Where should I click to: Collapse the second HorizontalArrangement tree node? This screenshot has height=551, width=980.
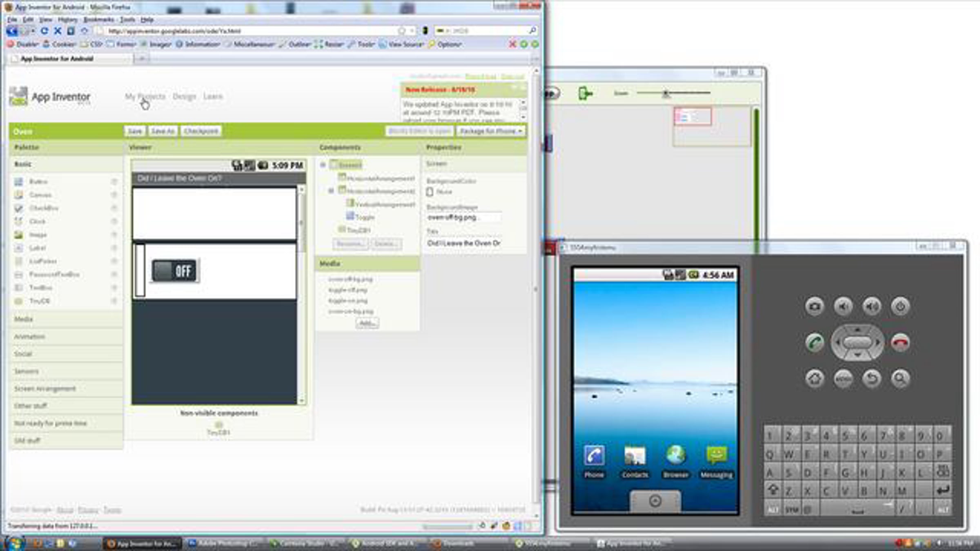pos(331,191)
